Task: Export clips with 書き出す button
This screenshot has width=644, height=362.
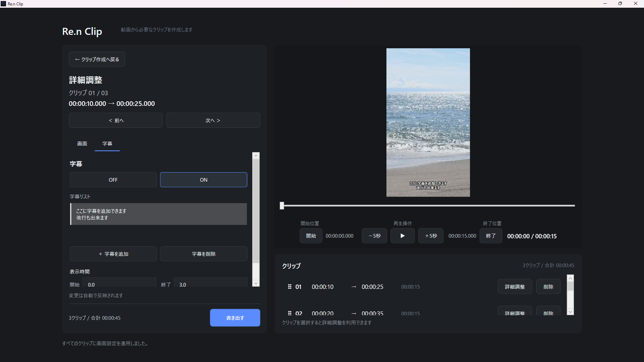Action: [235, 318]
